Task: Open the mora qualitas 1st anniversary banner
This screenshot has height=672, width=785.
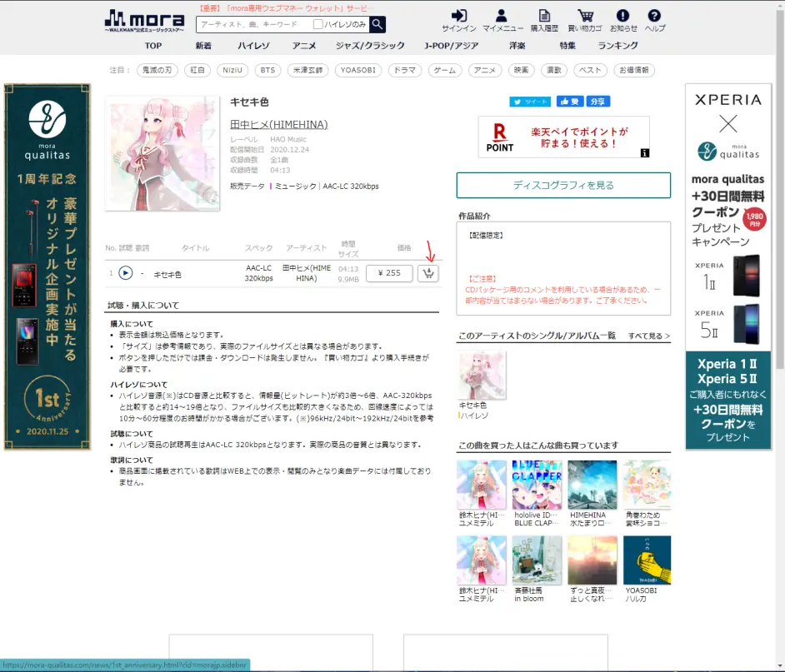Action: point(47,266)
